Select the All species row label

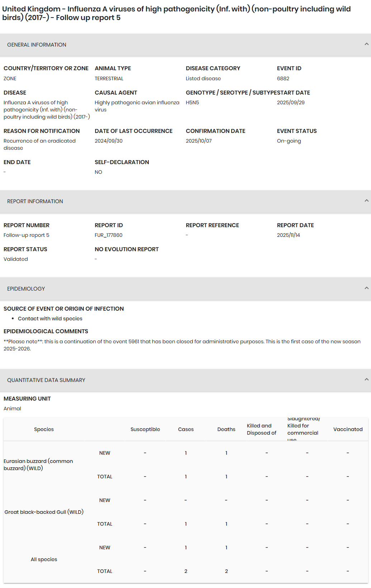[x=44, y=559]
